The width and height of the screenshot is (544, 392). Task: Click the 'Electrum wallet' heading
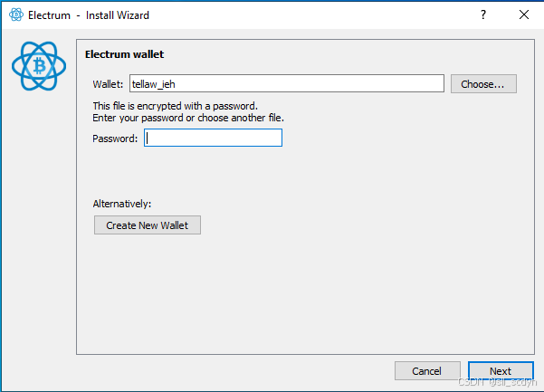click(x=124, y=54)
